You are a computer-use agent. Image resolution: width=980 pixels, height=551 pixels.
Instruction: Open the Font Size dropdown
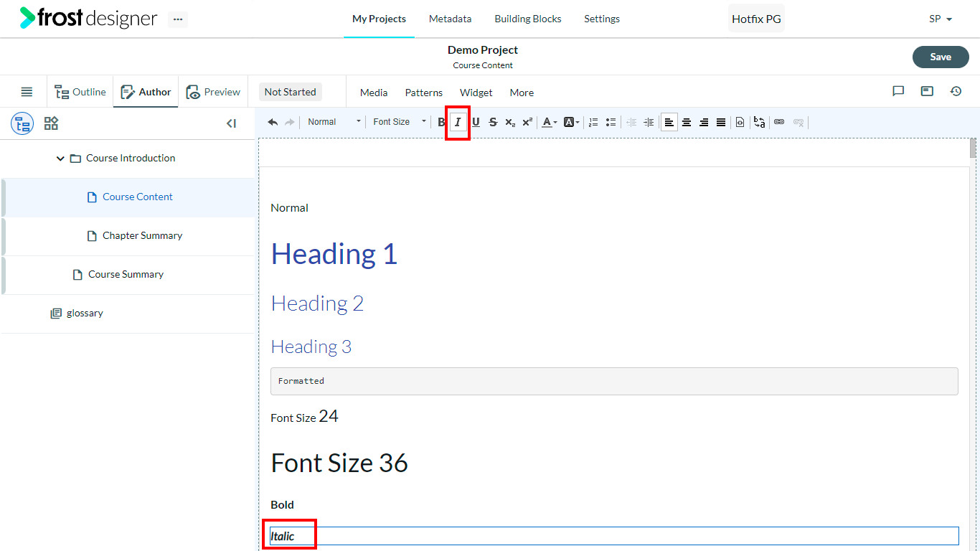pos(400,122)
